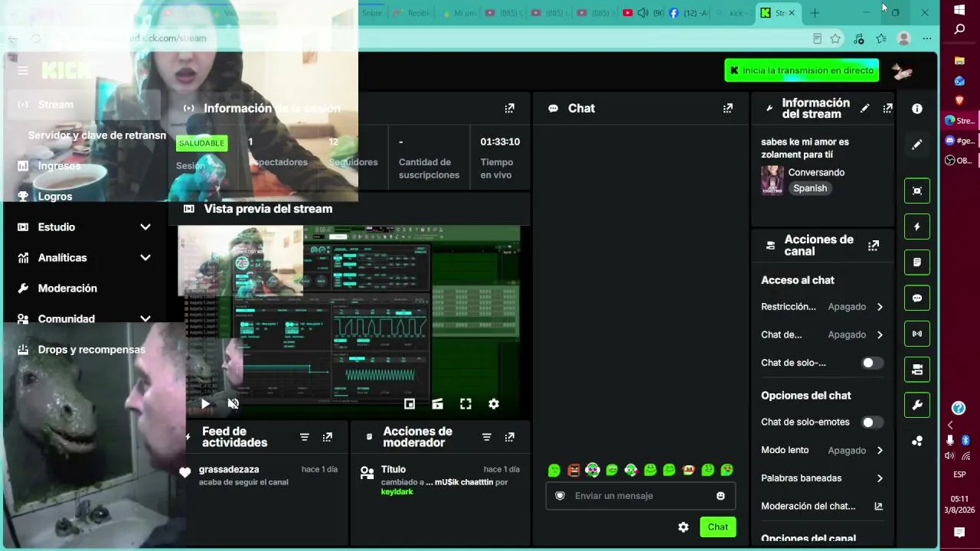
Task: Open the Stream sidebar item
Action: coord(84,105)
